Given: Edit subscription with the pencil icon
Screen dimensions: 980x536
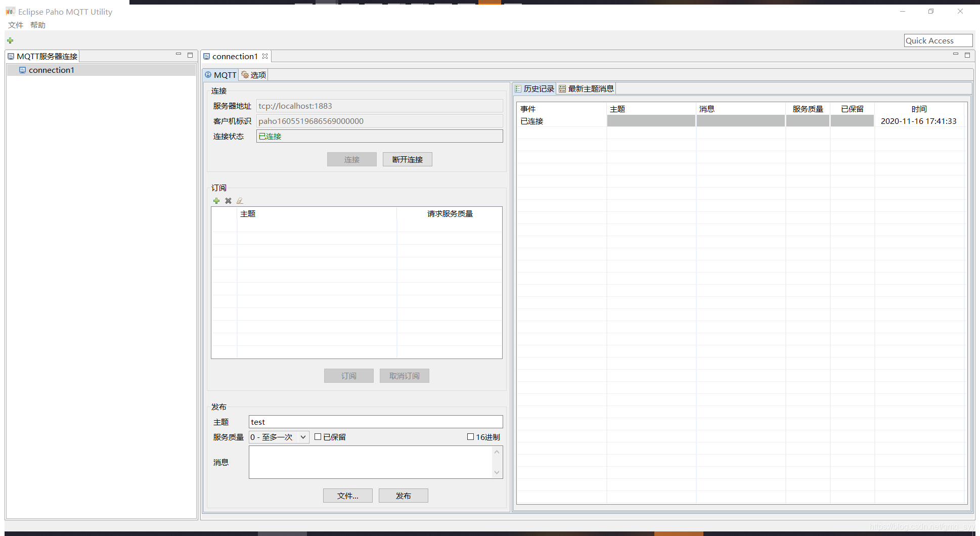Looking at the screenshot, I should tap(240, 201).
